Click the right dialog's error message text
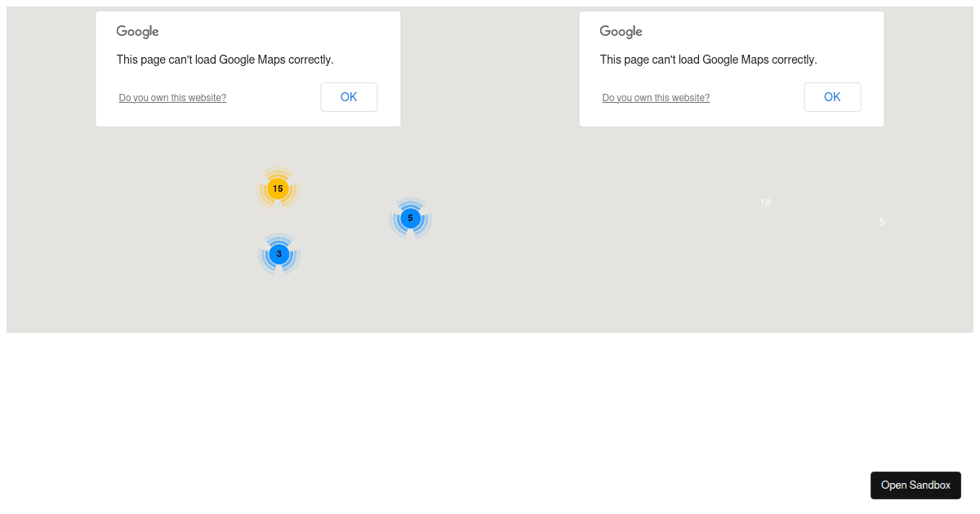 coord(708,60)
